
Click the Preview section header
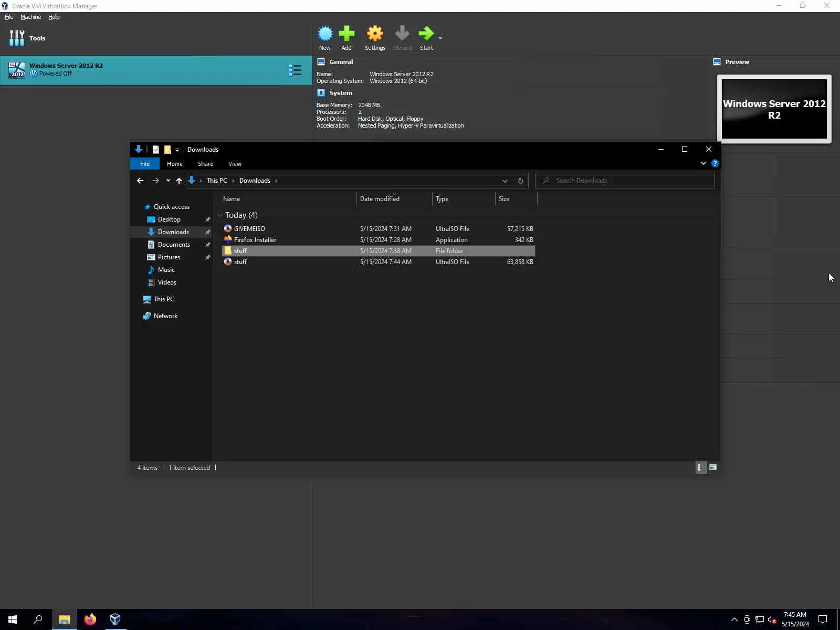pos(737,62)
